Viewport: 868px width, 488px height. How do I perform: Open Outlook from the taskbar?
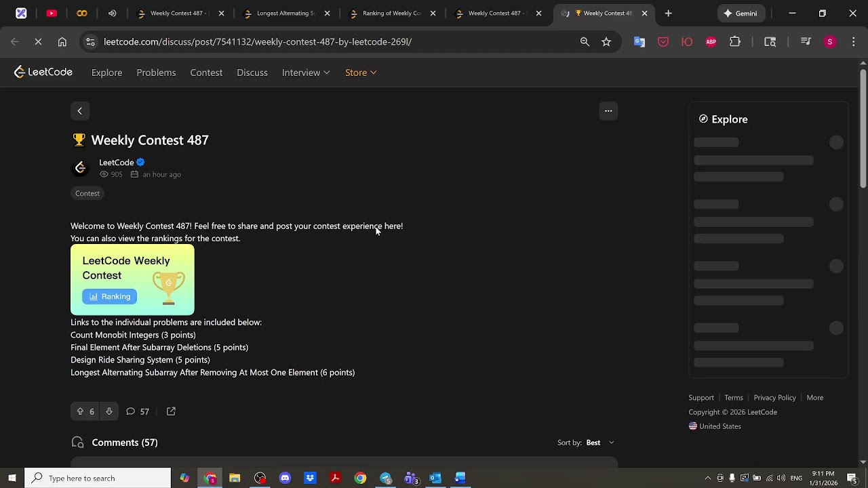435,478
